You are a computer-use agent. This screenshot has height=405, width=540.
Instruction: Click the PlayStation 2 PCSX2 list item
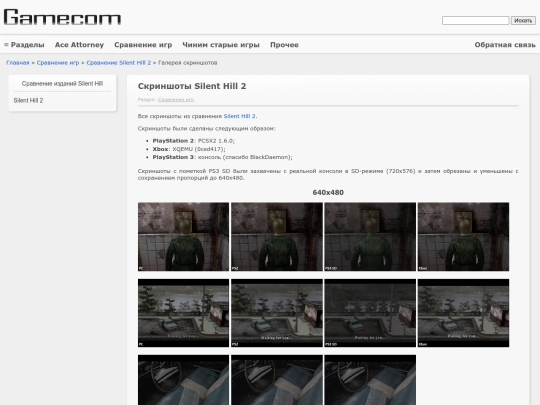point(194,141)
